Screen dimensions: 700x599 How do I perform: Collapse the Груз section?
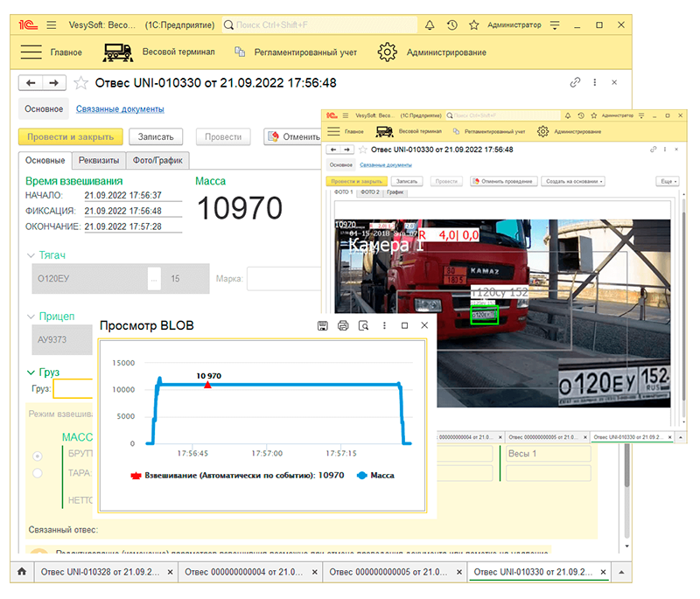[31, 372]
